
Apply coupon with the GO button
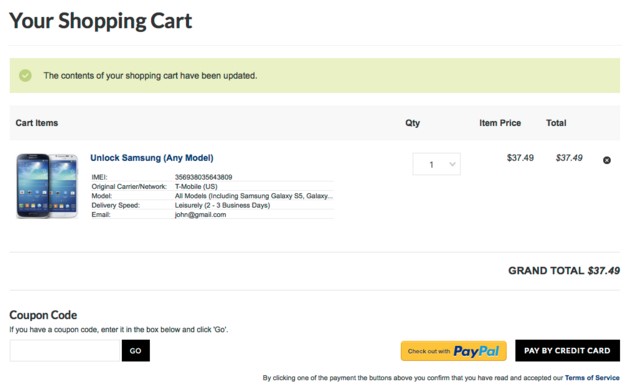point(136,351)
